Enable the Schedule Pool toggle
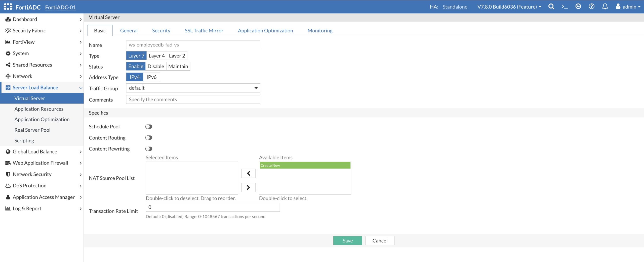This screenshot has height=262, width=644. click(149, 127)
